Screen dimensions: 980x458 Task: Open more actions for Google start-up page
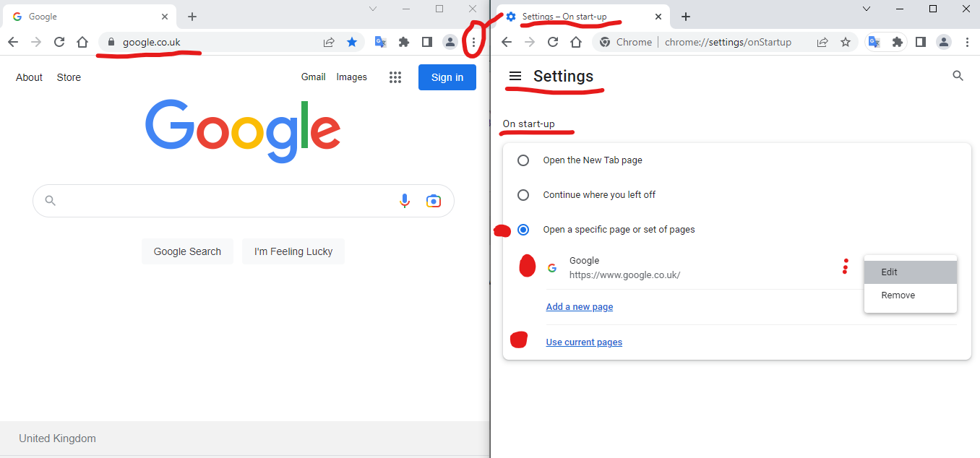tap(845, 267)
